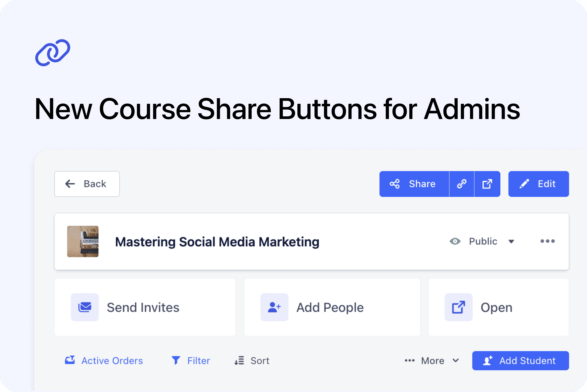
Task: Click the course thumbnail image
Action: click(83, 241)
